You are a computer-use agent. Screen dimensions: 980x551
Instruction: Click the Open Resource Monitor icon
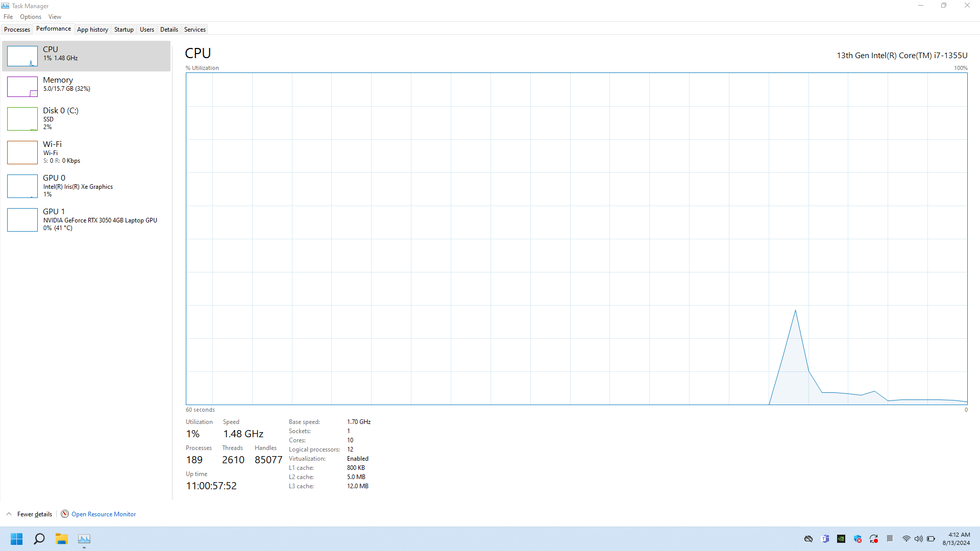(x=65, y=514)
